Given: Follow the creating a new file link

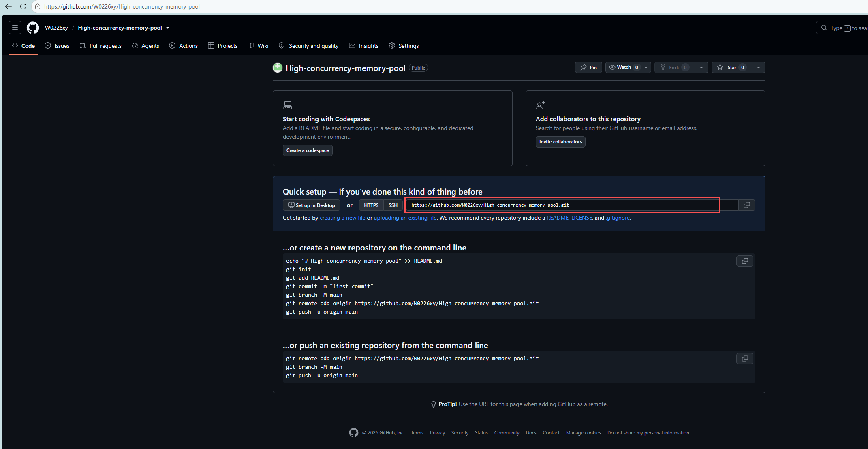Looking at the screenshot, I should pos(342,218).
